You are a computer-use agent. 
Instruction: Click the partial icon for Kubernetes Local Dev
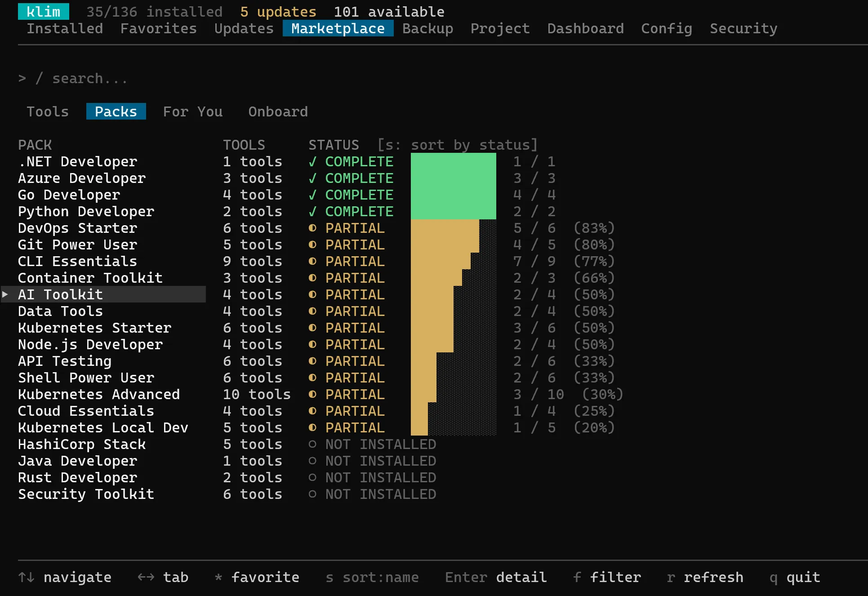[312, 427]
